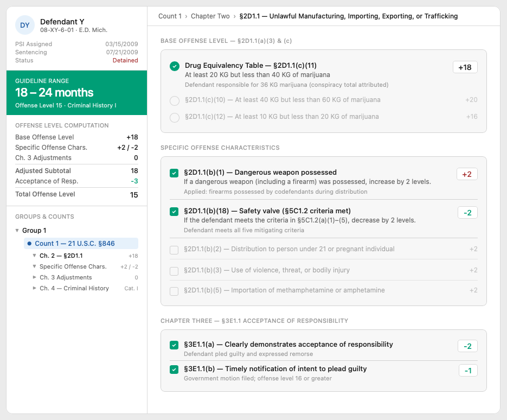
Task: Click the DY defendant avatar
Action: 25,25
